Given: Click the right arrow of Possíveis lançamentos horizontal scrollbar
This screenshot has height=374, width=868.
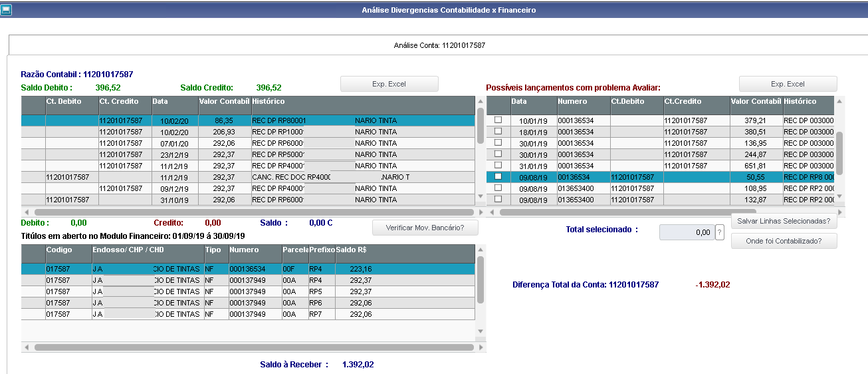Looking at the screenshot, I should pyautogui.click(x=839, y=212).
